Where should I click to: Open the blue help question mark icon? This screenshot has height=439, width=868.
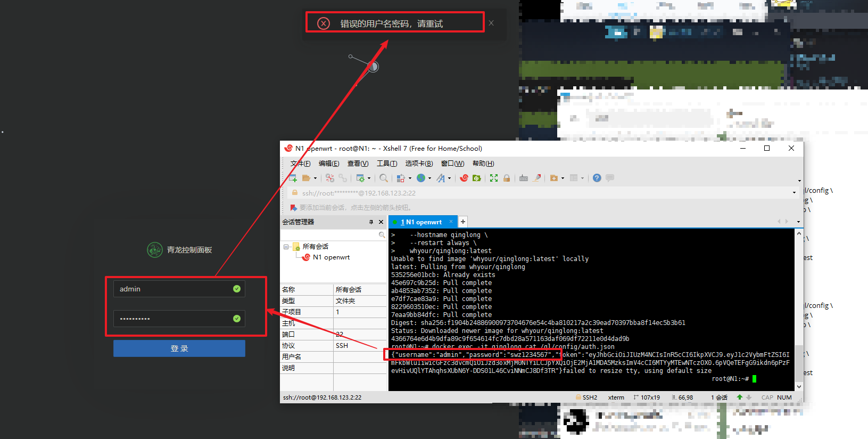[597, 178]
